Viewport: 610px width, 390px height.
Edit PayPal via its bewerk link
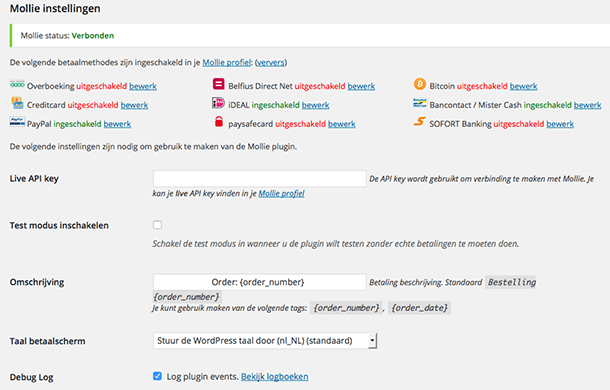pyautogui.click(x=117, y=124)
